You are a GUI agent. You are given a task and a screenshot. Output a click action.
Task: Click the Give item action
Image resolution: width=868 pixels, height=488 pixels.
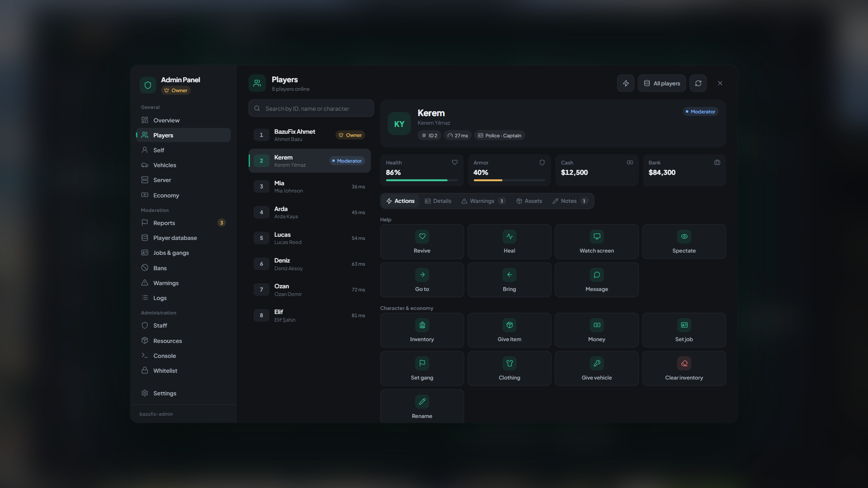[x=509, y=330]
